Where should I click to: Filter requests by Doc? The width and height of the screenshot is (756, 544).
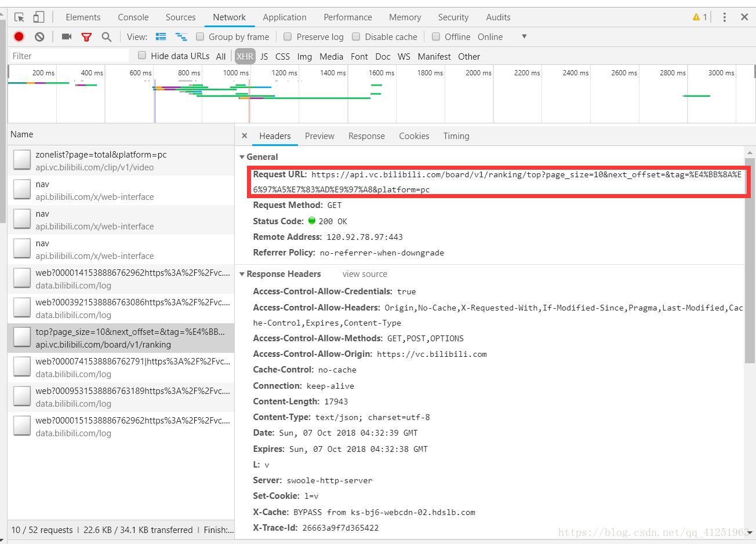click(383, 56)
